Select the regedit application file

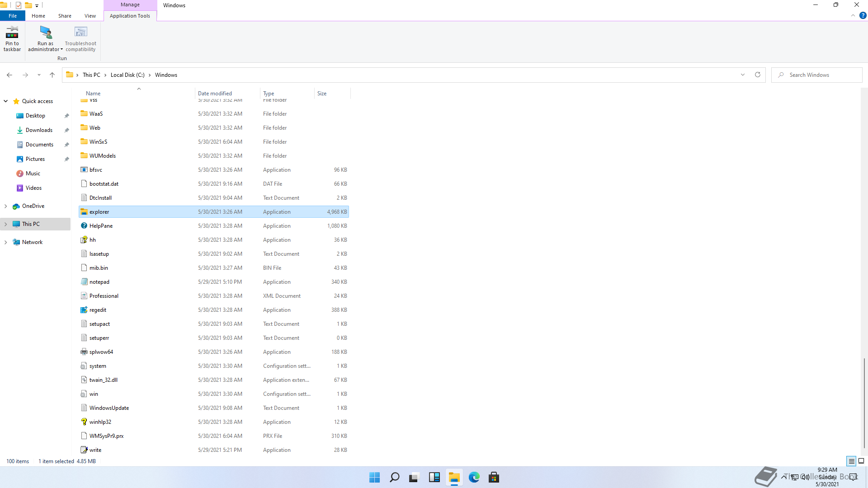coord(98,310)
